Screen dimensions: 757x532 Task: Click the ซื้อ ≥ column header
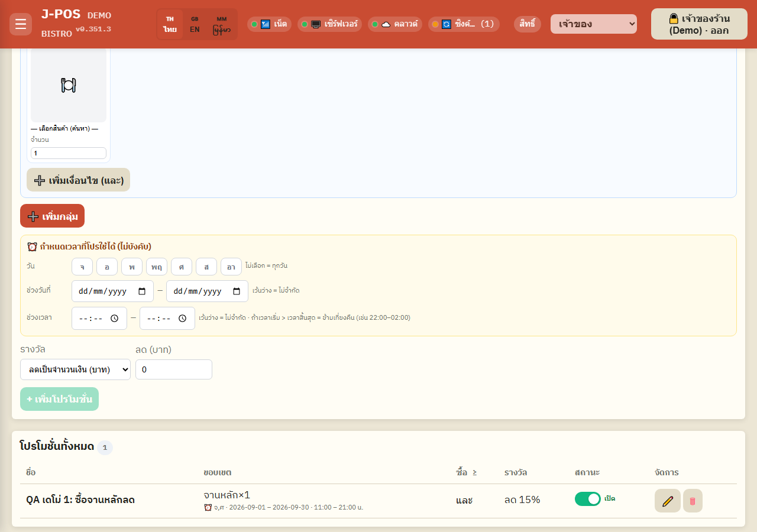467,472
